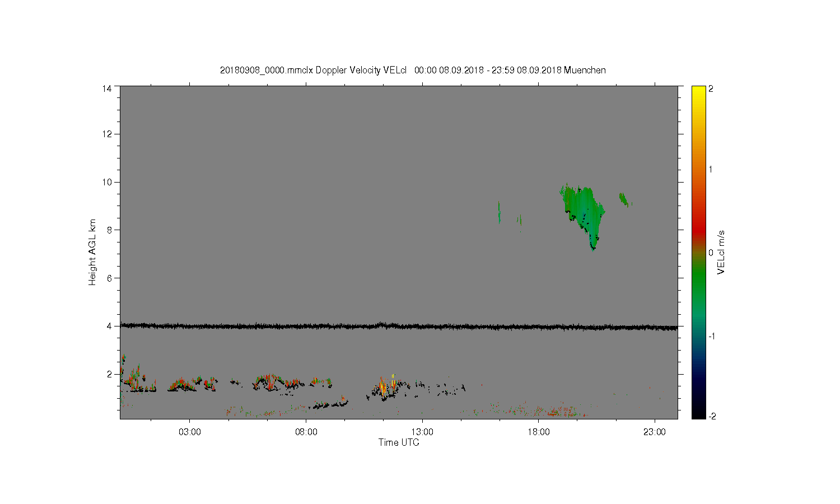Click the height tick label 10
This screenshot has height=504, width=840.
point(107,182)
